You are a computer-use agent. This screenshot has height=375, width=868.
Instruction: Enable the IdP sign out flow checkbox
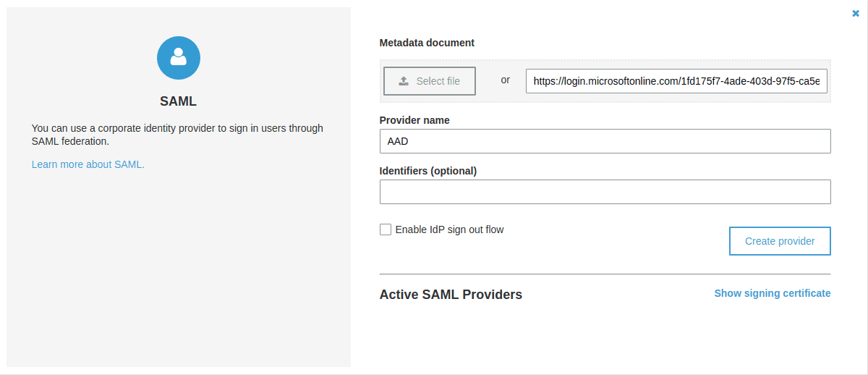point(386,229)
